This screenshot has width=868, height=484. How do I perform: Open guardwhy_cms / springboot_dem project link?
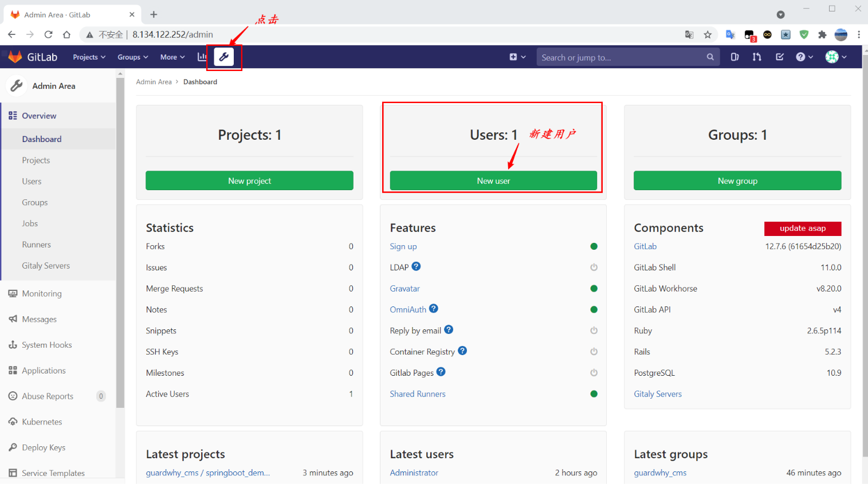click(208, 473)
